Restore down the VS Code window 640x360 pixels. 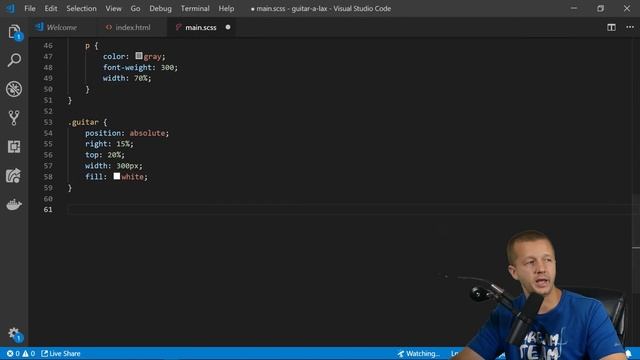(600, 8)
